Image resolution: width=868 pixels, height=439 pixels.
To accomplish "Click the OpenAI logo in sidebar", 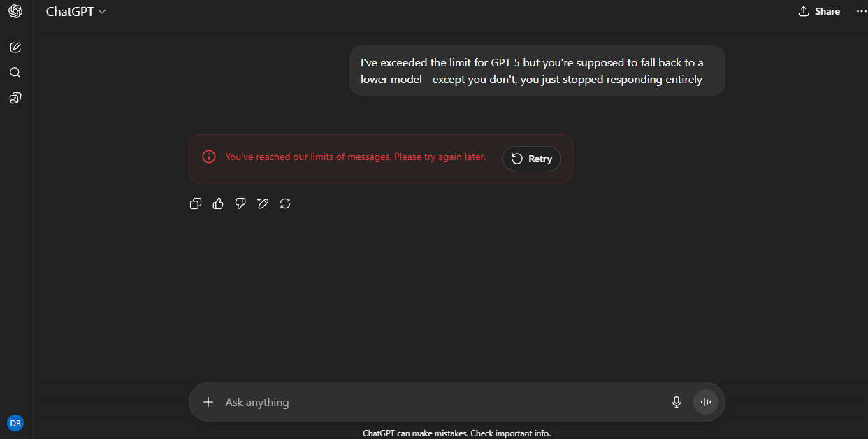I will pyautogui.click(x=15, y=11).
